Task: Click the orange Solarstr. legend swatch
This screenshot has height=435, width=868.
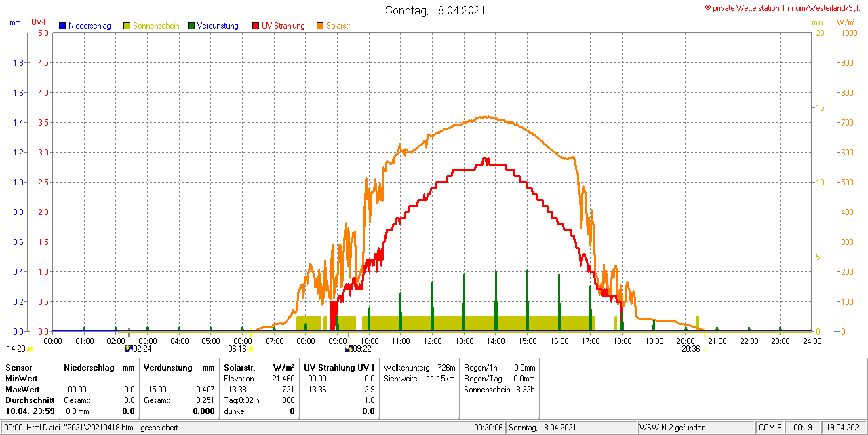Action: (320, 26)
